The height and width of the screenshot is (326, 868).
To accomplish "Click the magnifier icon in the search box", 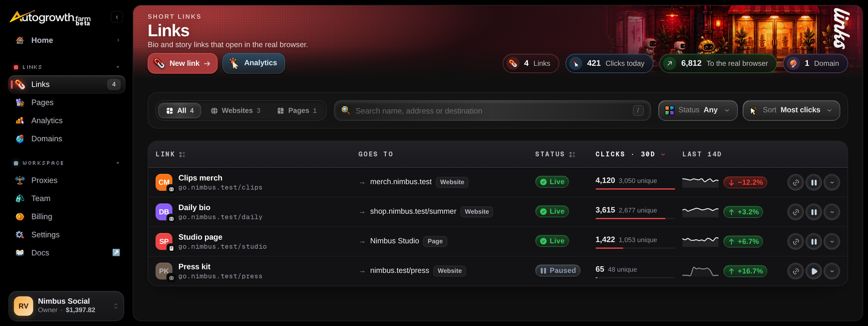I will point(345,110).
